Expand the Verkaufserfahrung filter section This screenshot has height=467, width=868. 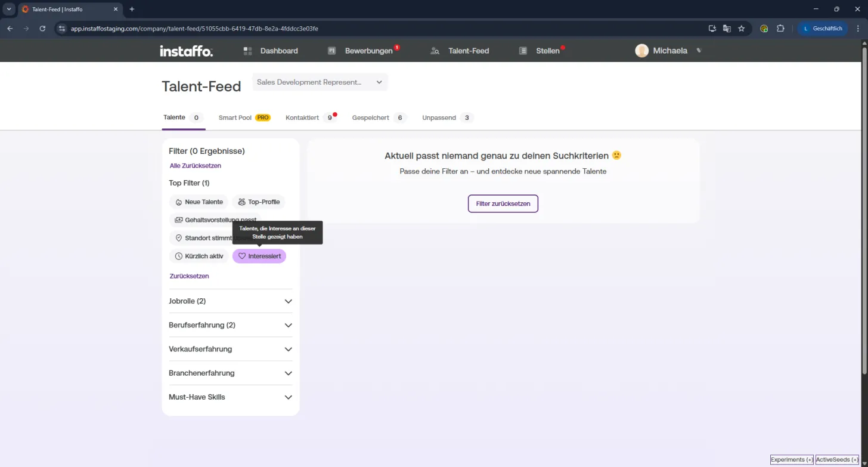click(x=231, y=349)
